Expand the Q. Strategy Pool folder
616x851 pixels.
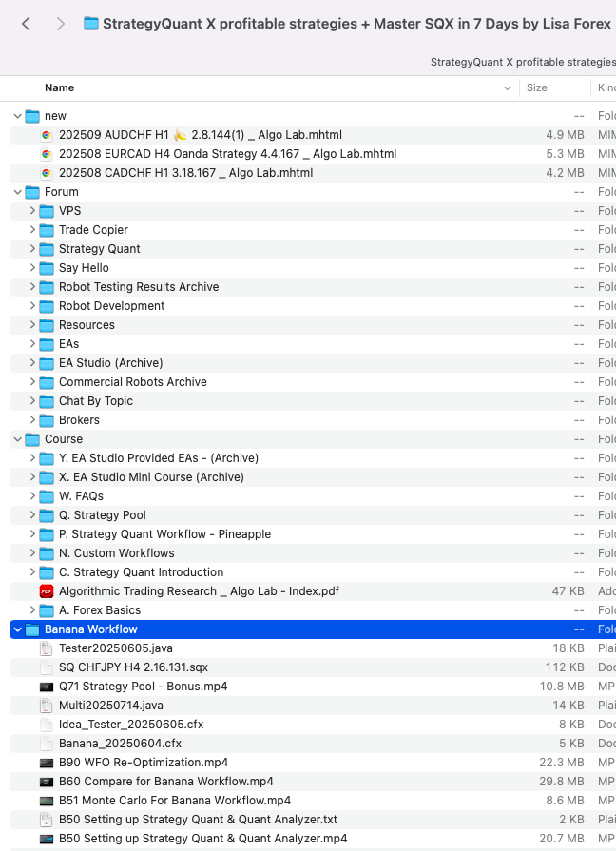click(32, 515)
